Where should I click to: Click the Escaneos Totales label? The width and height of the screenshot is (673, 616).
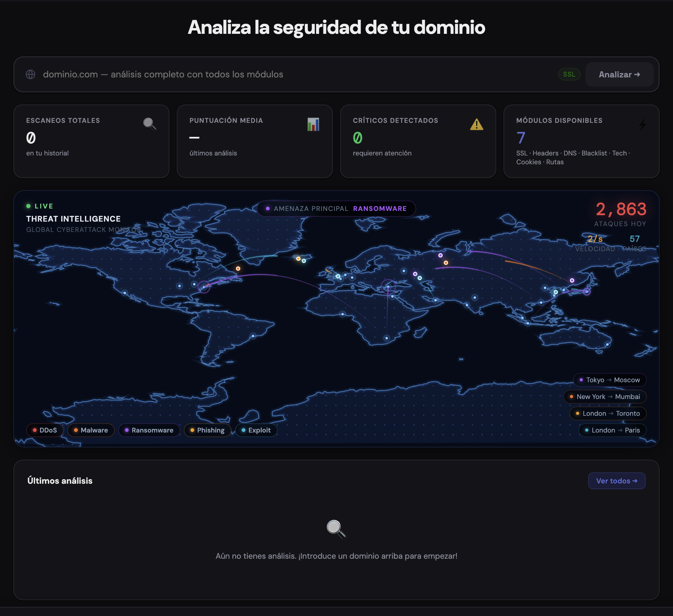(63, 120)
